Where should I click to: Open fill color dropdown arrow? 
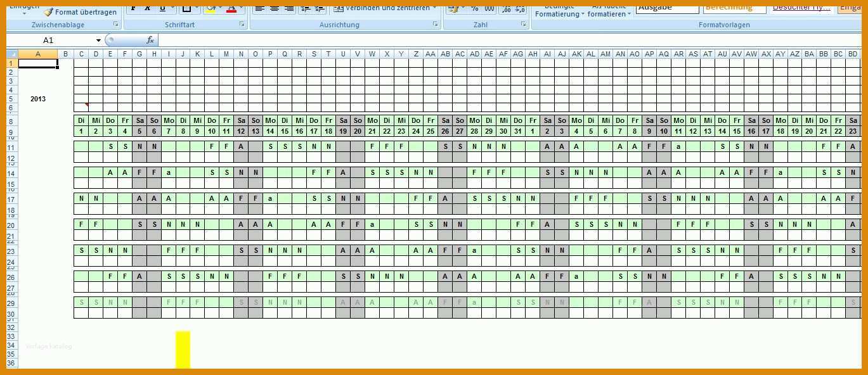[221, 8]
